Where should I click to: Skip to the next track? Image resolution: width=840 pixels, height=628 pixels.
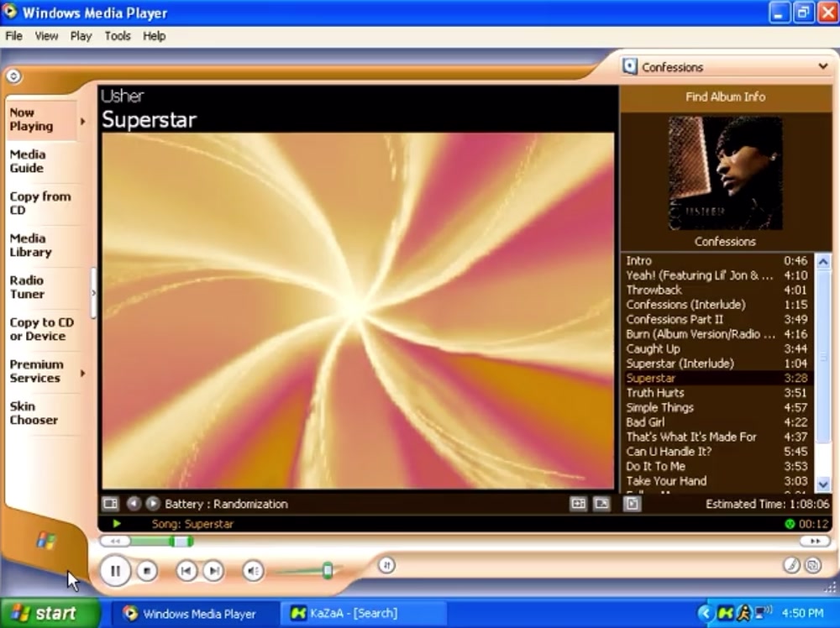point(213,571)
